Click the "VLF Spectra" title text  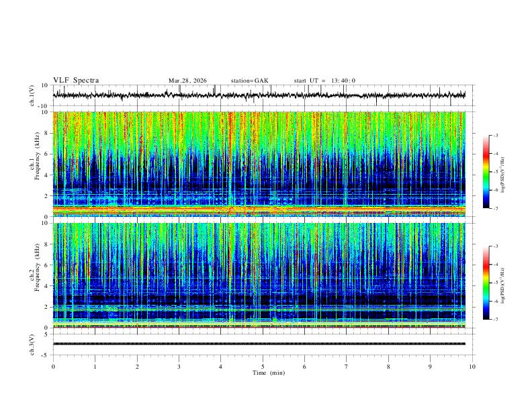[76, 81]
